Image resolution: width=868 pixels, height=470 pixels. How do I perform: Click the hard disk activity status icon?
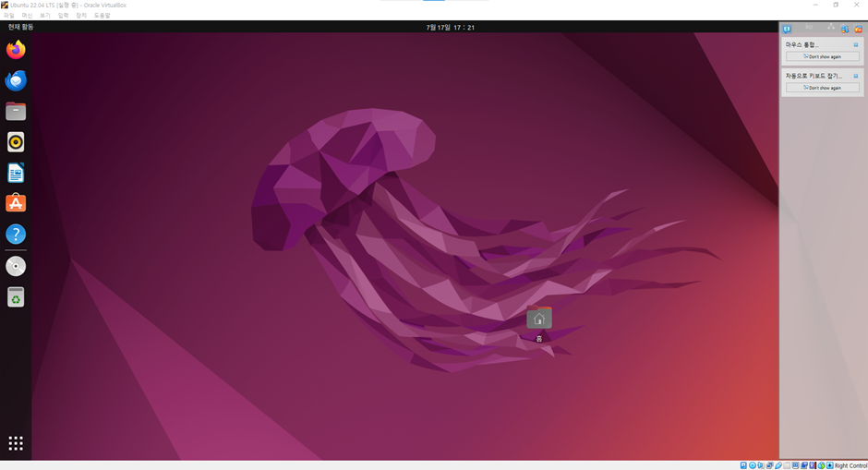coord(743,465)
